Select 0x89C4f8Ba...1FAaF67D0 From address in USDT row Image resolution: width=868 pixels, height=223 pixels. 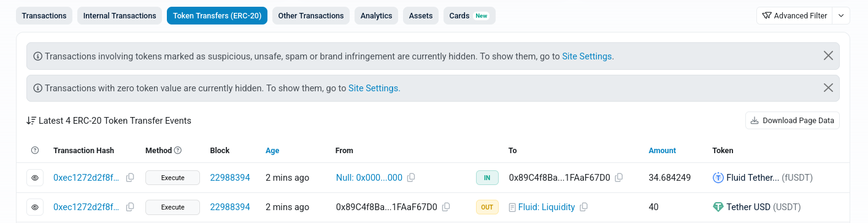[x=386, y=207]
